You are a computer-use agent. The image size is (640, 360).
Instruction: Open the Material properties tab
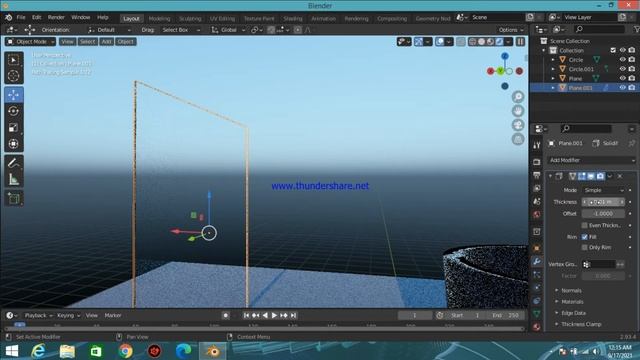pyautogui.click(x=537, y=327)
